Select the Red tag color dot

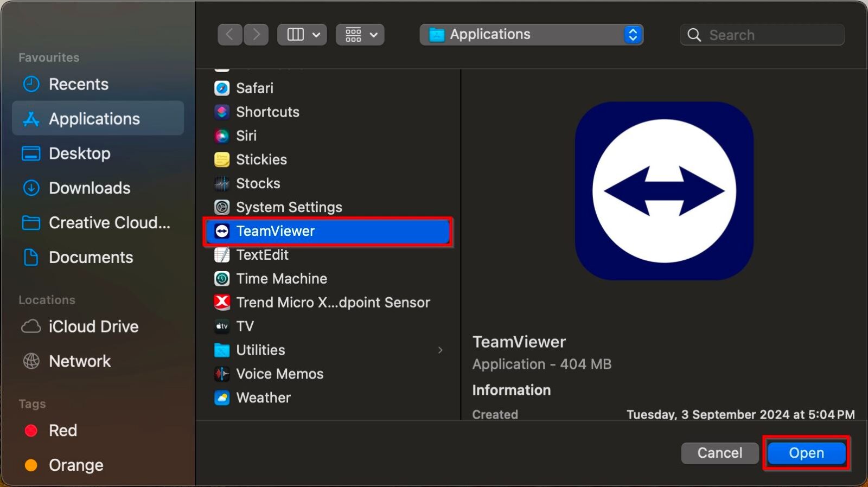(x=31, y=431)
